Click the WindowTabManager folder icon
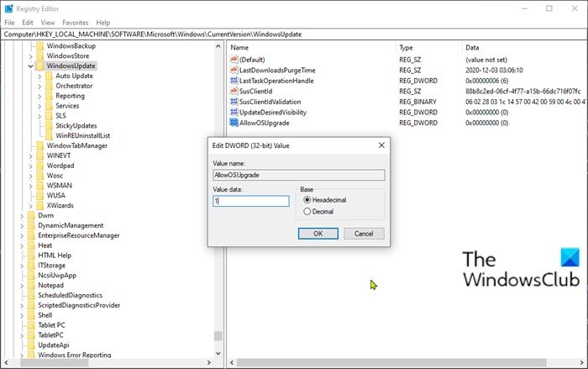This screenshot has width=588, height=369. [x=40, y=145]
